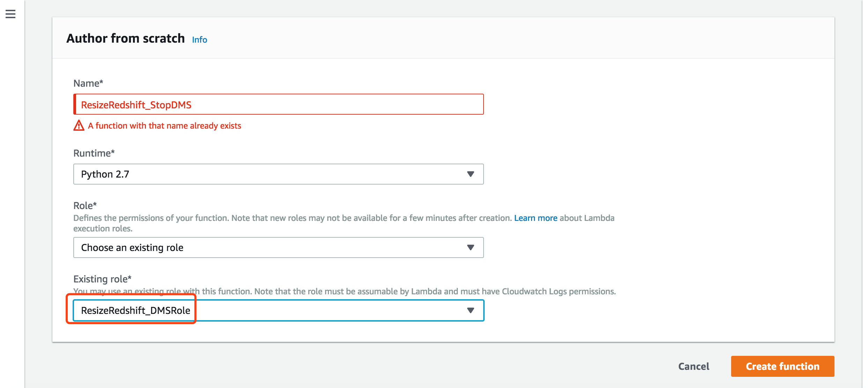
Task: Click the 'name already exists' error message
Action: [164, 126]
